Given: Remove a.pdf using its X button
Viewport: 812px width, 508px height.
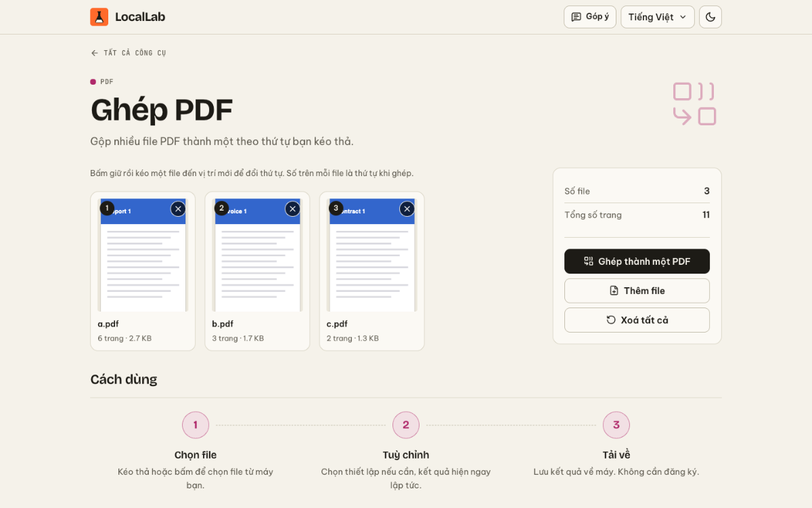Looking at the screenshot, I should [178, 209].
